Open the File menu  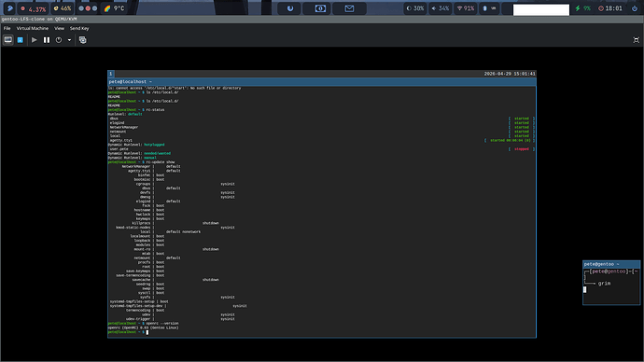[x=7, y=28]
